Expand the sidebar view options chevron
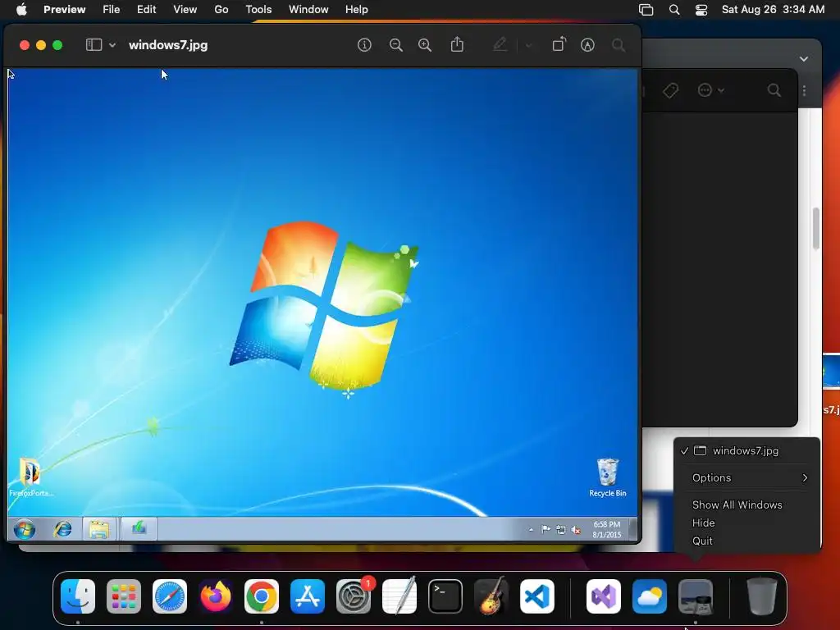 click(112, 46)
